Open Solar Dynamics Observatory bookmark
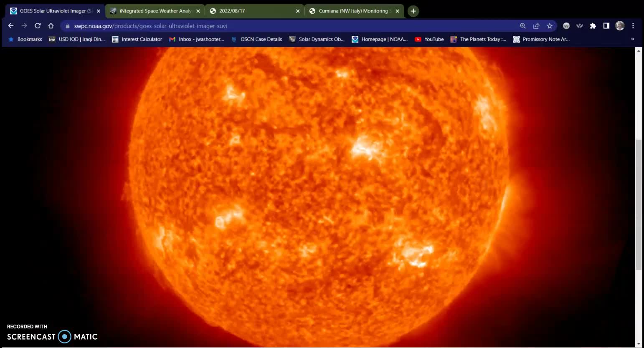Screen dimensions: 644x348 point(317,39)
